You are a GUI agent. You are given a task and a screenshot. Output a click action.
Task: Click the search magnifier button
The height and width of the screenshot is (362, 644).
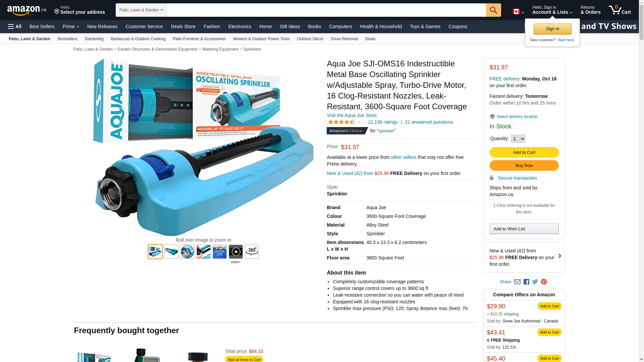point(493,10)
